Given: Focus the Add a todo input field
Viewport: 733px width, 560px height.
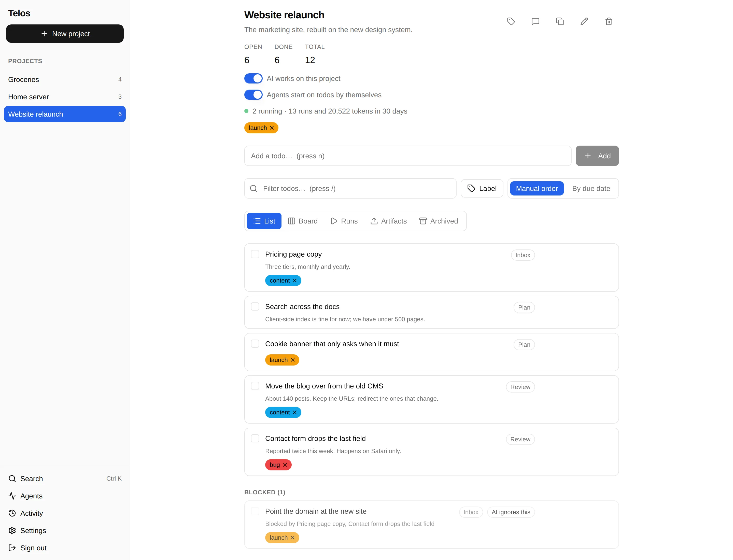Looking at the screenshot, I should [x=408, y=156].
